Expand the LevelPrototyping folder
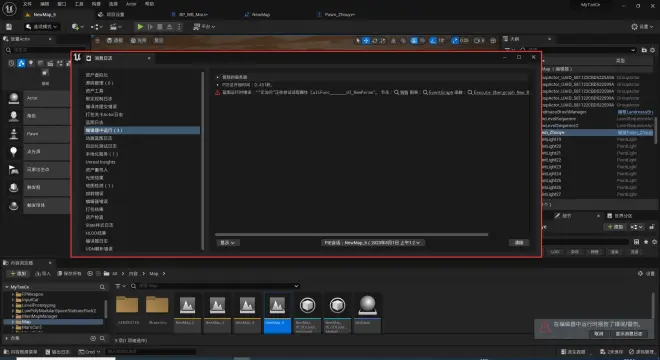The height and width of the screenshot is (360, 660). [13, 305]
